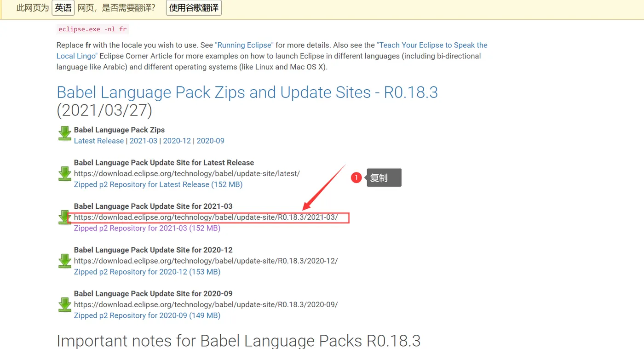Open the 2020-12 language pack zips link
The height and width of the screenshot is (349, 644).
point(177,141)
